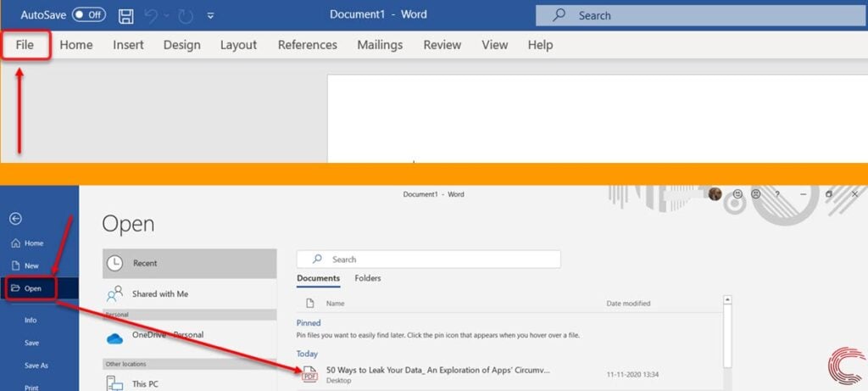Click the Search field in Open pane
Viewport: 868px width, 391px height.
428,260
